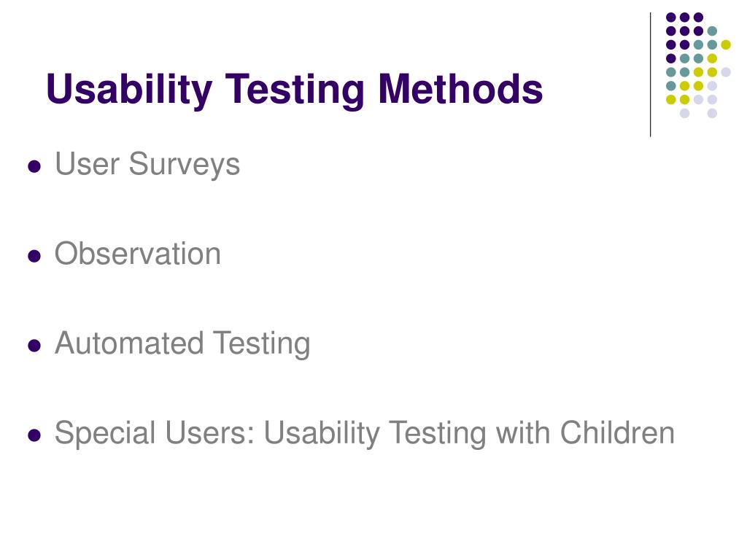Click the word 'Usability' in the title

(129, 90)
